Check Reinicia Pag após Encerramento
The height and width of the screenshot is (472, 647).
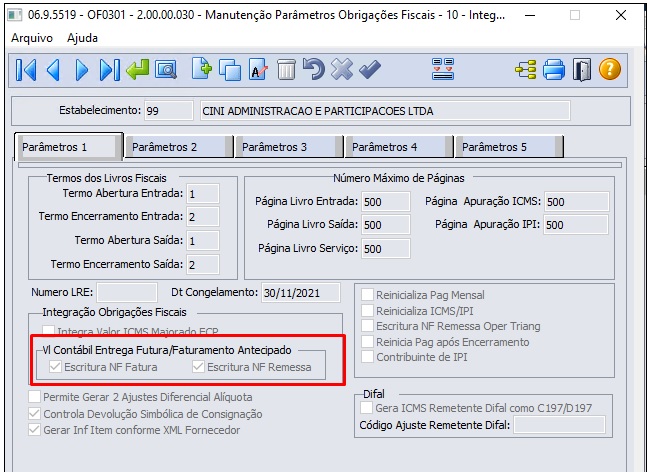click(x=367, y=342)
